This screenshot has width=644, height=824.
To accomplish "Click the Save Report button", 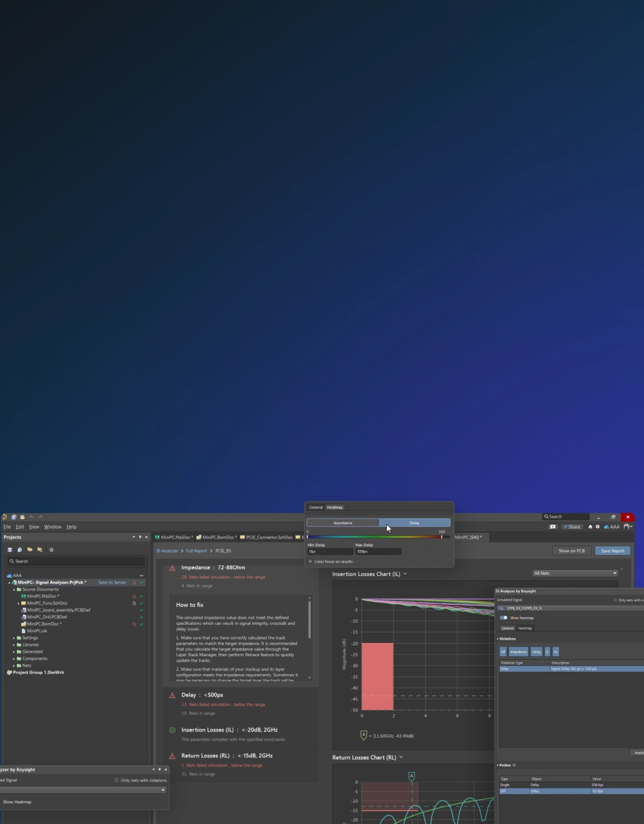I will tap(613, 551).
